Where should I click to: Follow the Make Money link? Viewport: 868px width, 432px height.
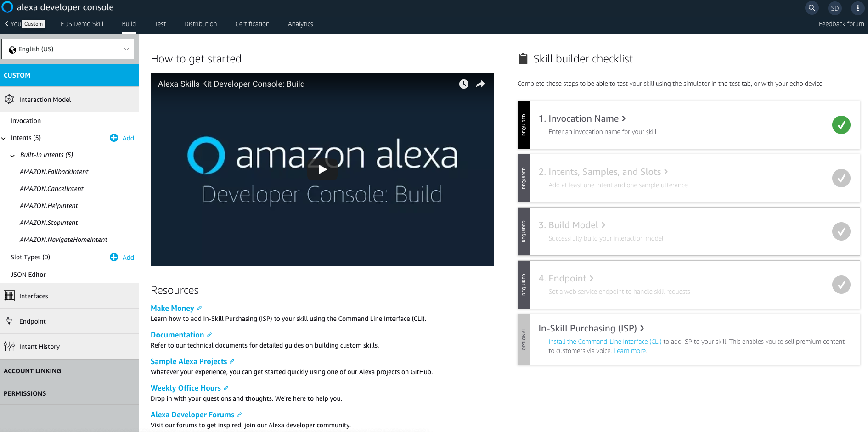(x=172, y=308)
